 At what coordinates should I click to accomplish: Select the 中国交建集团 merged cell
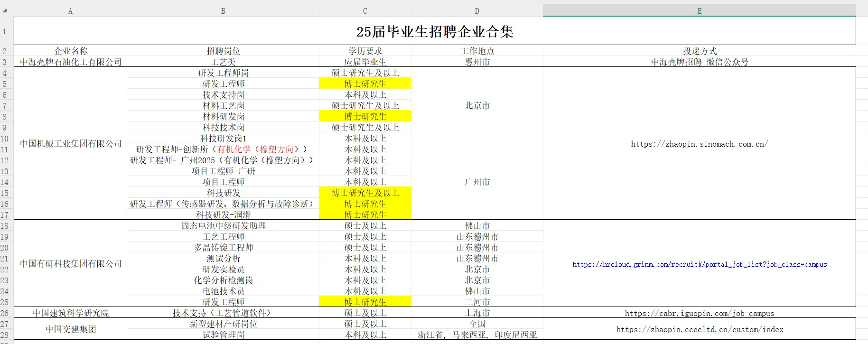click(x=71, y=329)
